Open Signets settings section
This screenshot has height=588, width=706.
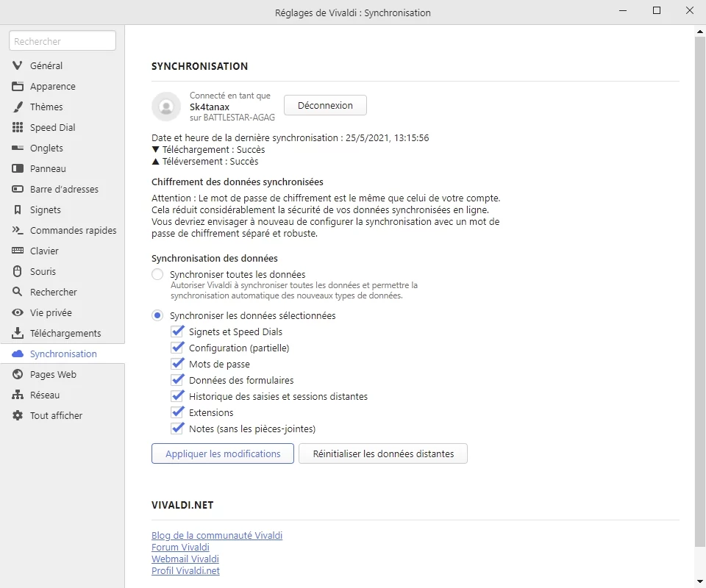tap(62, 210)
